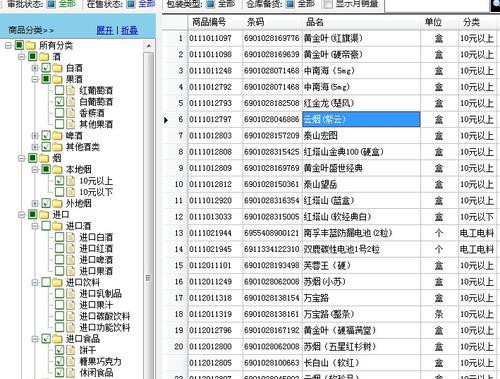500x379 pixels.
Task: Click the document icon beside 饼干
Action: click(71, 350)
